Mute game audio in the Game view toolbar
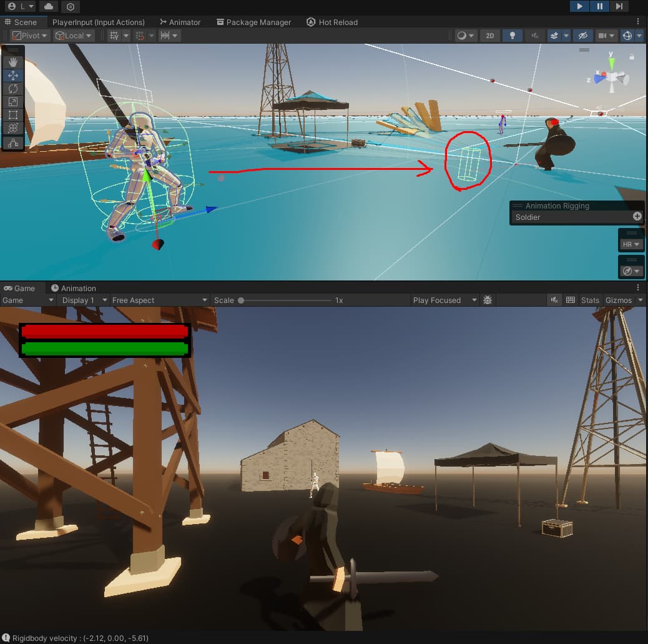 (x=555, y=300)
